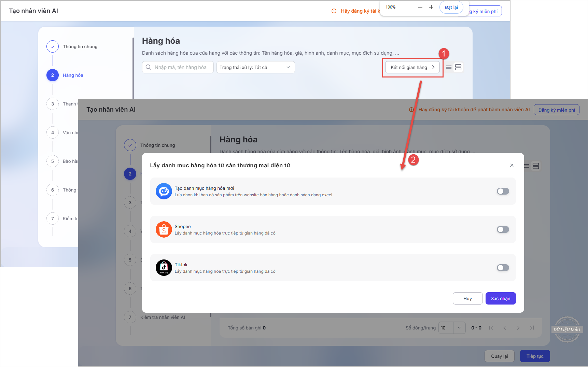The height and width of the screenshot is (367, 588).
Task: Click the Hủy button
Action: [467, 298]
